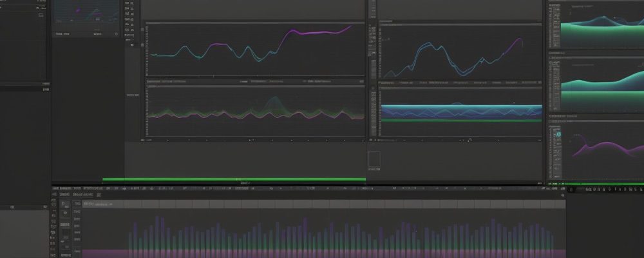Select the empty rectangle thumbnail below the blue band graph
Screen dimensions: 644x258
[x=374, y=159]
